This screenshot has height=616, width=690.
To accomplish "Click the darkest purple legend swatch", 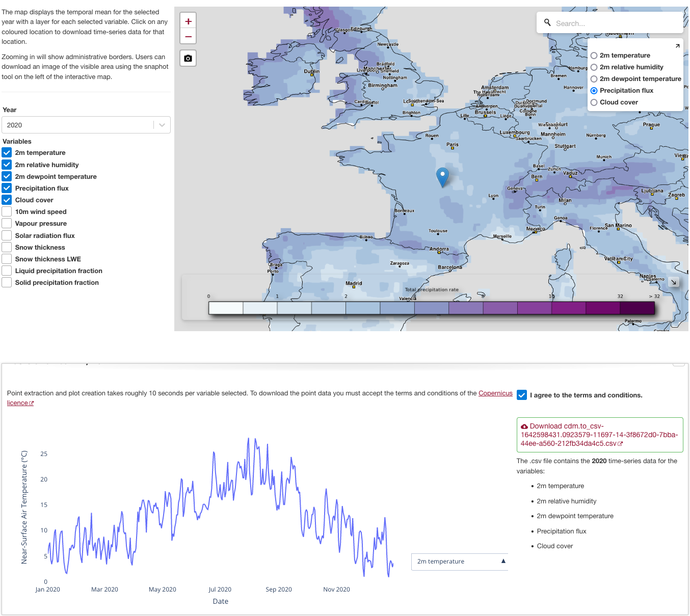I will 637,308.
